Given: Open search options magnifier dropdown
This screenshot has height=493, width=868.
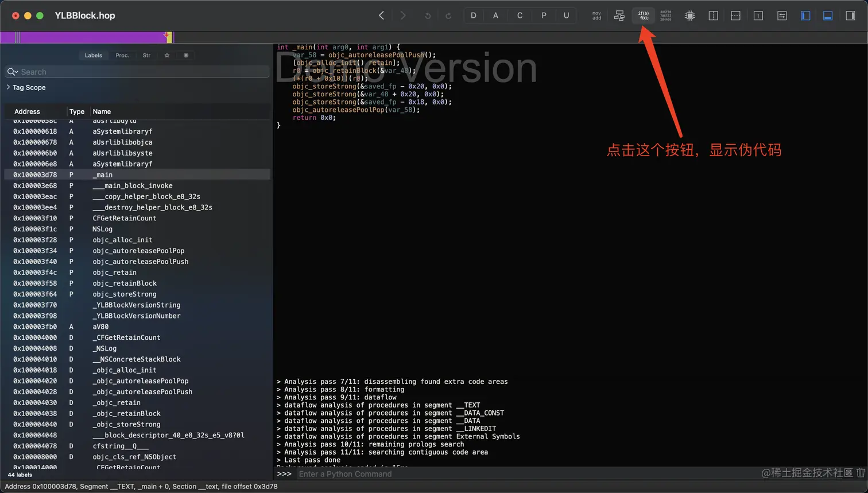Looking at the screenshot, I should coord(12,72).
